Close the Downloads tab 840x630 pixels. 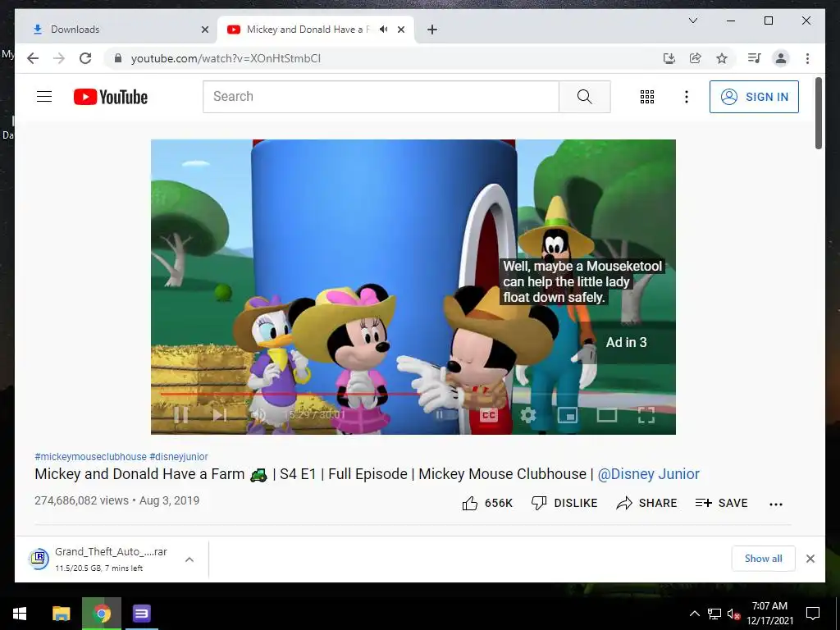point(204,30)
